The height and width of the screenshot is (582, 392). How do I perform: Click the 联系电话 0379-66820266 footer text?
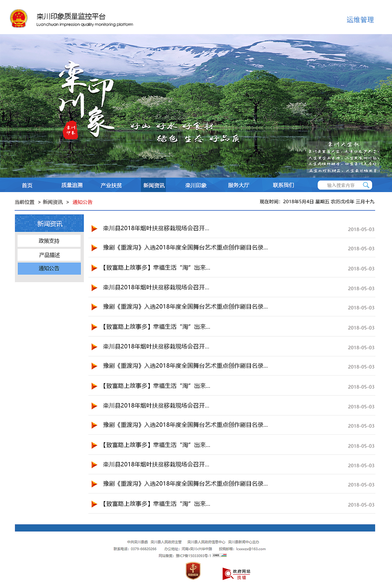pyautogui.click(x=135, y=549)
